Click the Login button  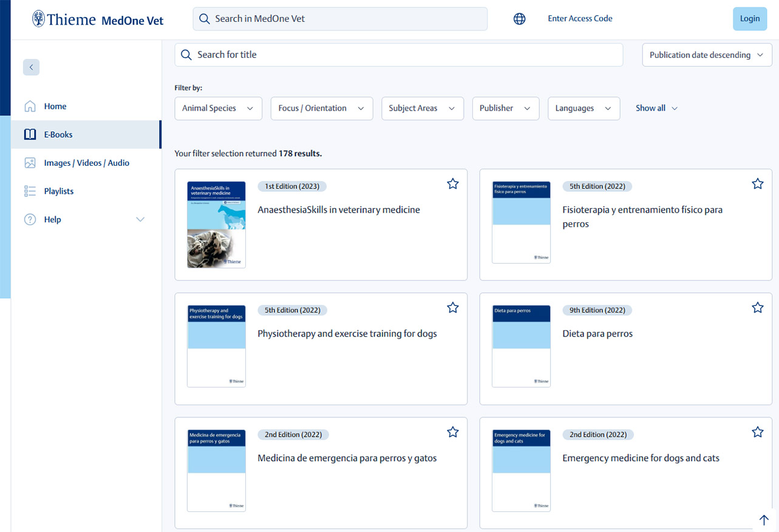pyautogui.click(x=749, y=19)
